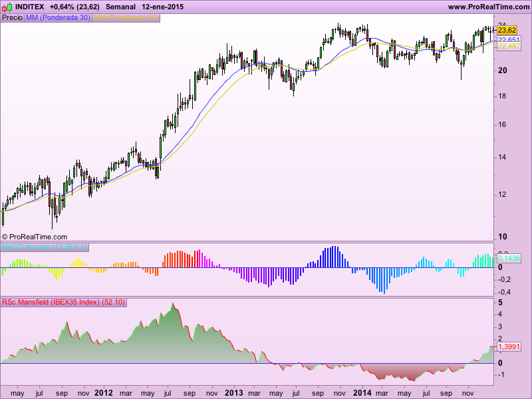The width and height of the screenshot is (532, 399).
Task: Click the MACD Arcoiris (12 26 9 1) label
Action: tap(45, 247)
